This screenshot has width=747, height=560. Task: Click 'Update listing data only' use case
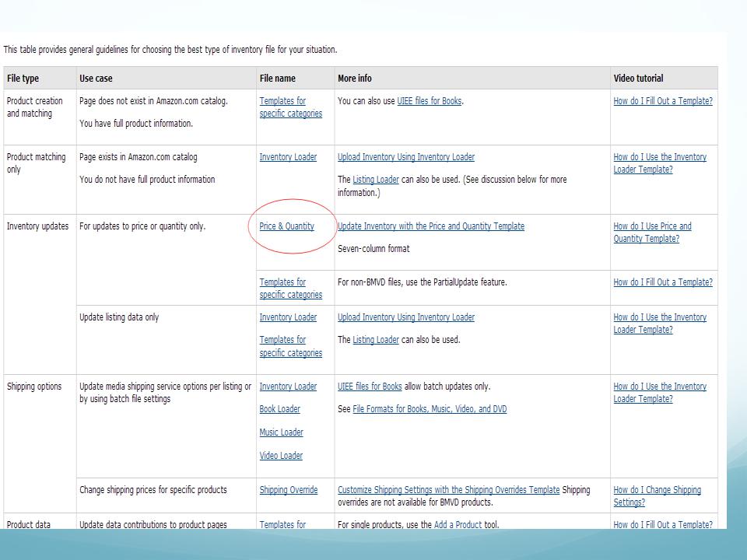[x=119, y=317]
